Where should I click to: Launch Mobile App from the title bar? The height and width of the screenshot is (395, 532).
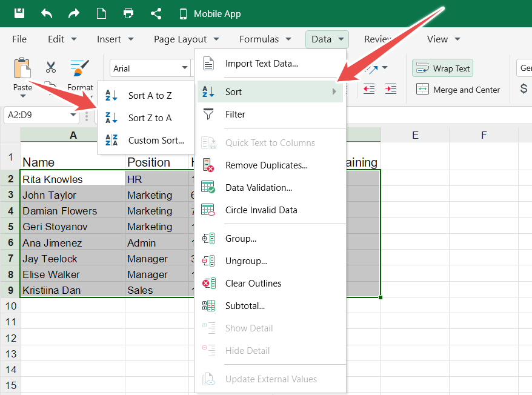pos(210,13)
